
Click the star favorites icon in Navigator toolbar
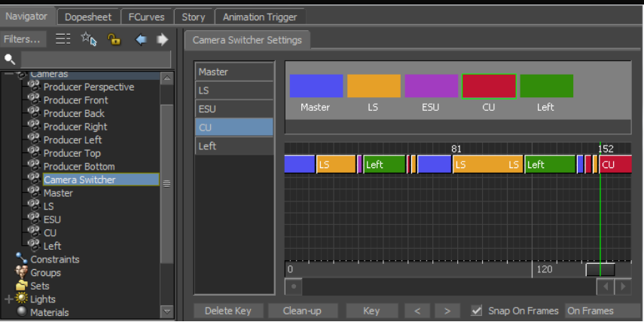coord(89,39)
